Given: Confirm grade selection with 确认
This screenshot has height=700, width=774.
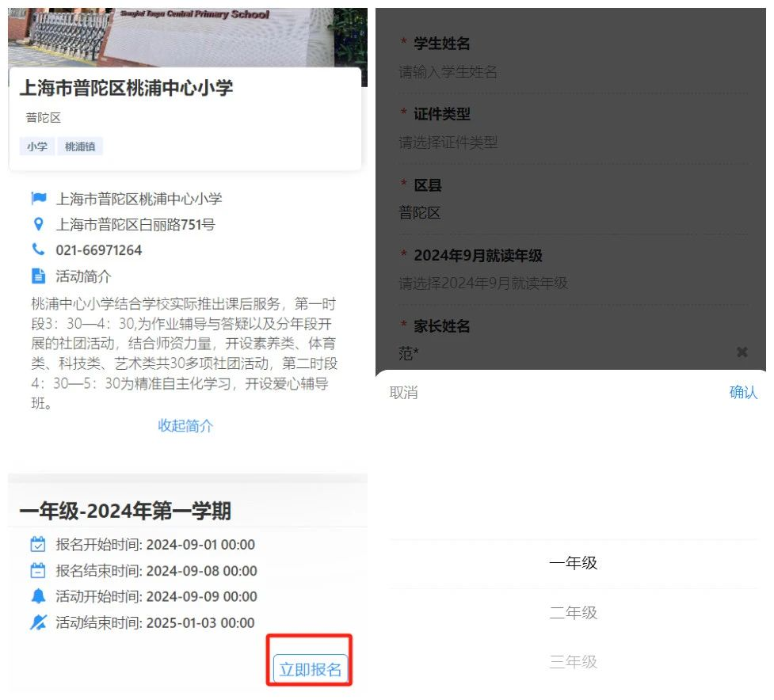Looking at the screenshot, I should point(742,393).
